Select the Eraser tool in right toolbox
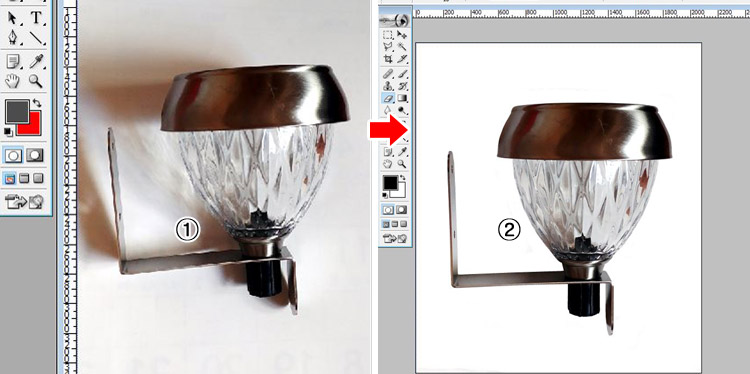Screen dimensions: 750x374 click(388, 98)
